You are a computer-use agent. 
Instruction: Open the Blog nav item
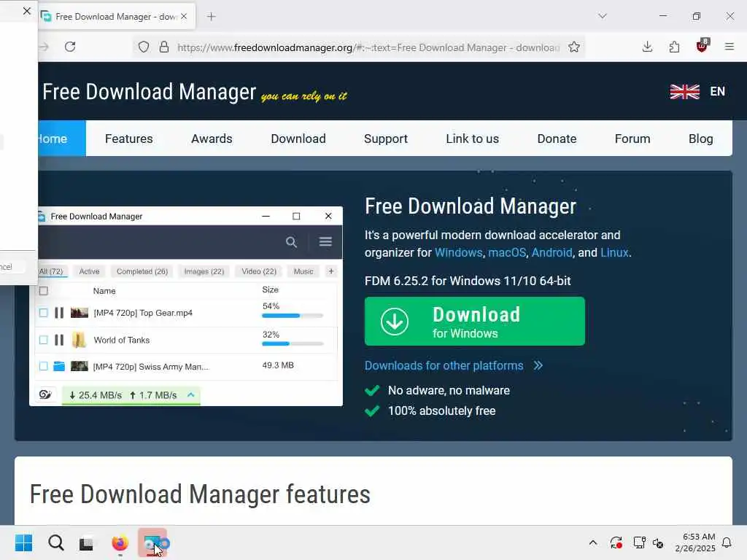point(700,139)
